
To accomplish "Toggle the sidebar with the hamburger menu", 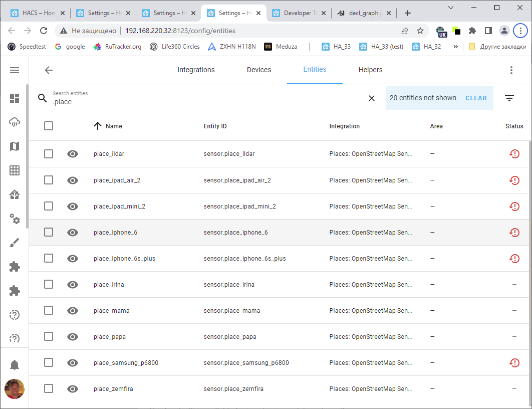I will coord(14,70).
